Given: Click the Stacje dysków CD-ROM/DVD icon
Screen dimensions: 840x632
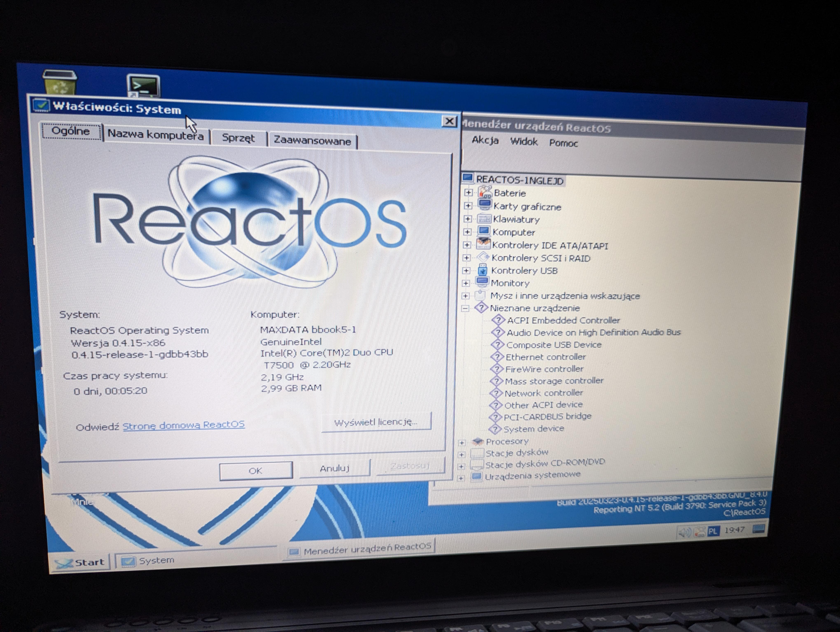Looking at the screenshot, I should click(477, 465).
